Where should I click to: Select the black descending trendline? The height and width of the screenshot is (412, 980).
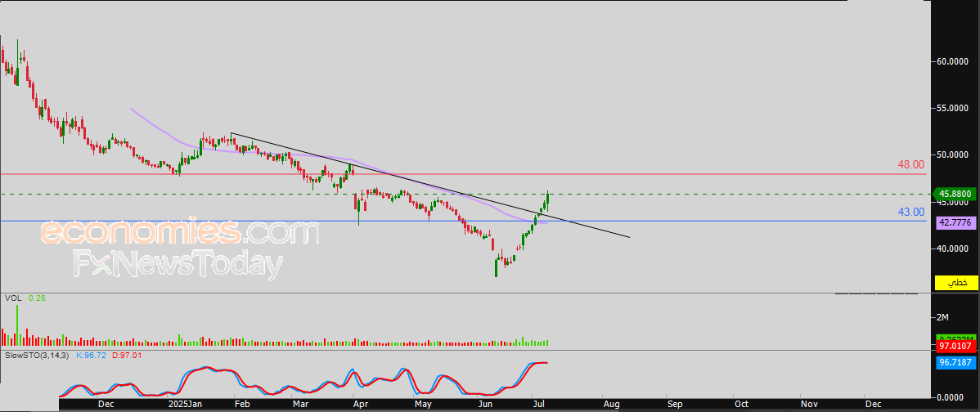pyautogui.click(x=430, y=185)
